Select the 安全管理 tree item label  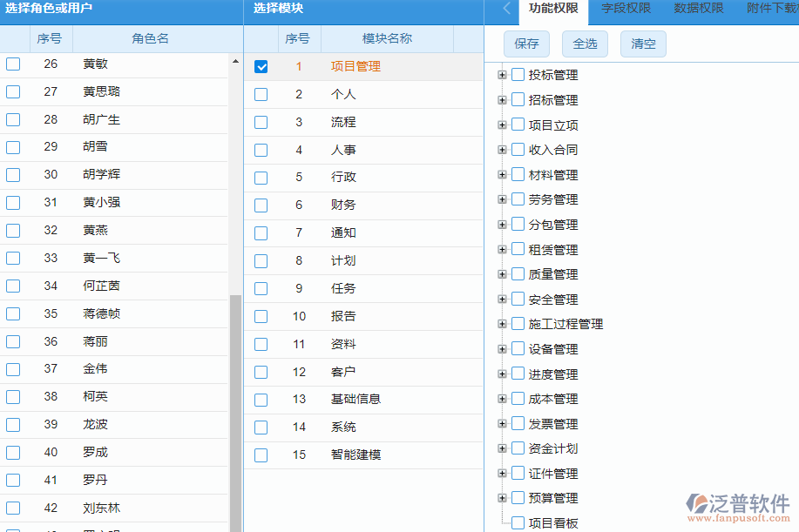tap(553, 300)
